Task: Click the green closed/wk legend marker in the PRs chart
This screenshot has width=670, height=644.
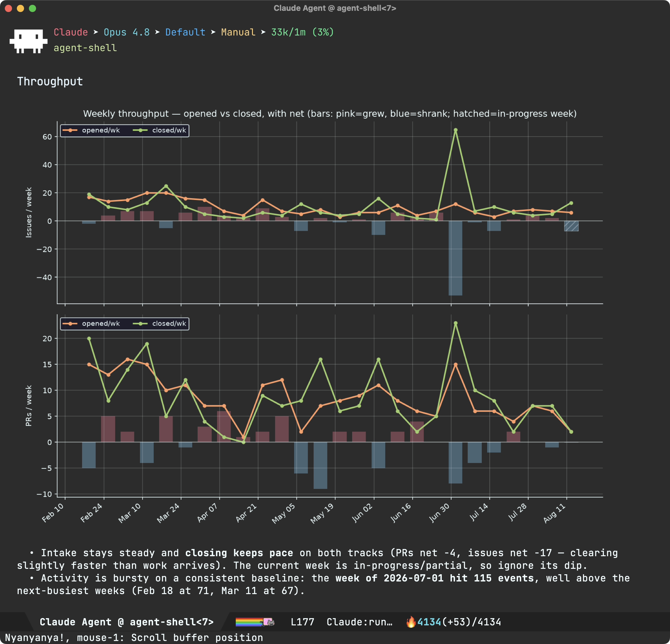Action: (x=140, y=324)
